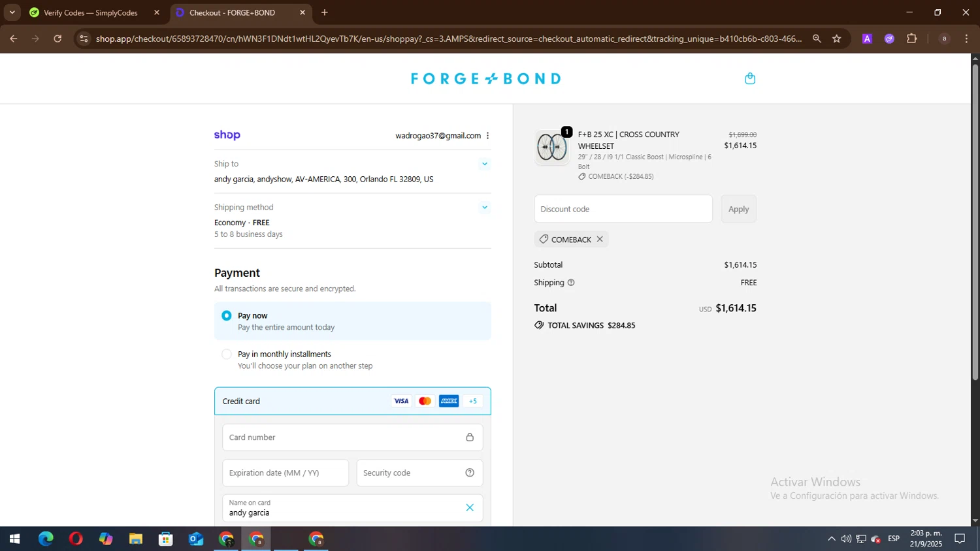Select the Credit card payment header
The height and width of the screenshot is (551, 980).
(x=353, y=401)
